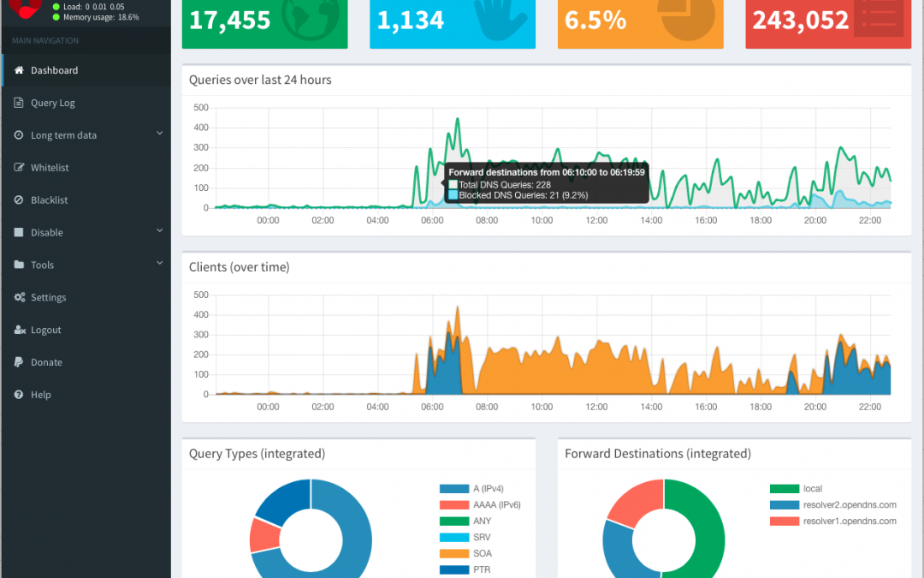The height and width of the screenshot is (578, 924).
Task: Click the Help question mark icon
Action: 19,395
